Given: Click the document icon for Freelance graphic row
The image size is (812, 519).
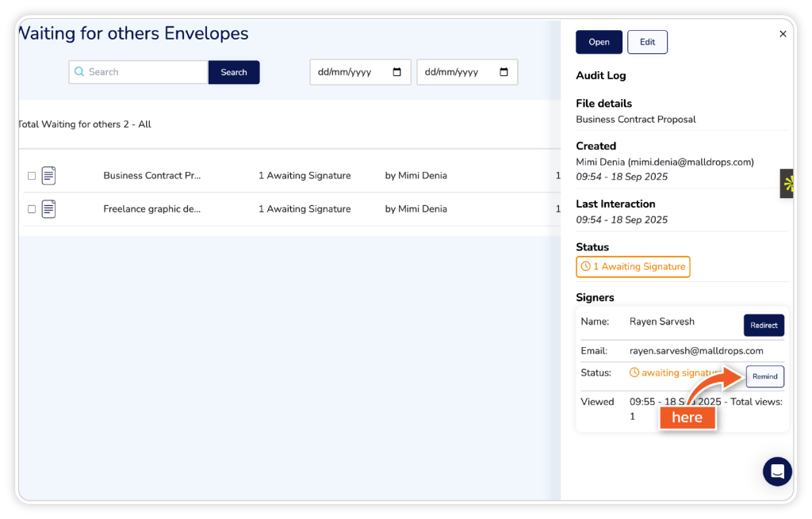Looking at the screenshot, I should [x=48, y=209].
